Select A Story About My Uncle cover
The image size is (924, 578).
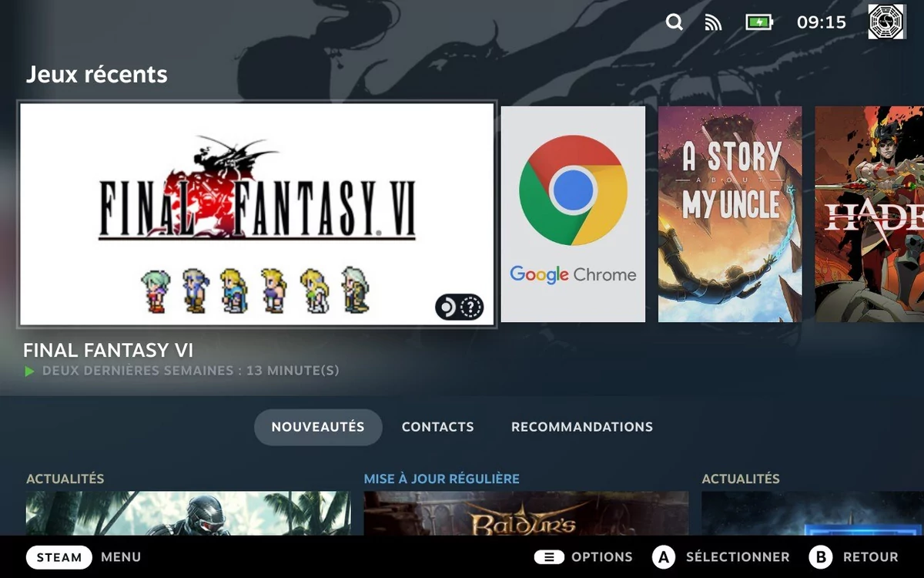coord(730,214)
